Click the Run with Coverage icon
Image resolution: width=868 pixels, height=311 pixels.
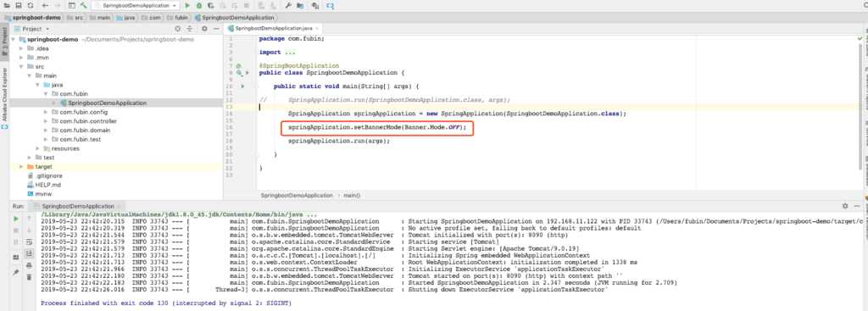[211, 6]
